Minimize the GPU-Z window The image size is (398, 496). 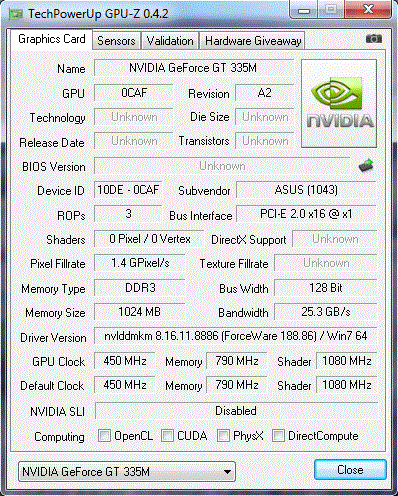point(304,10)
